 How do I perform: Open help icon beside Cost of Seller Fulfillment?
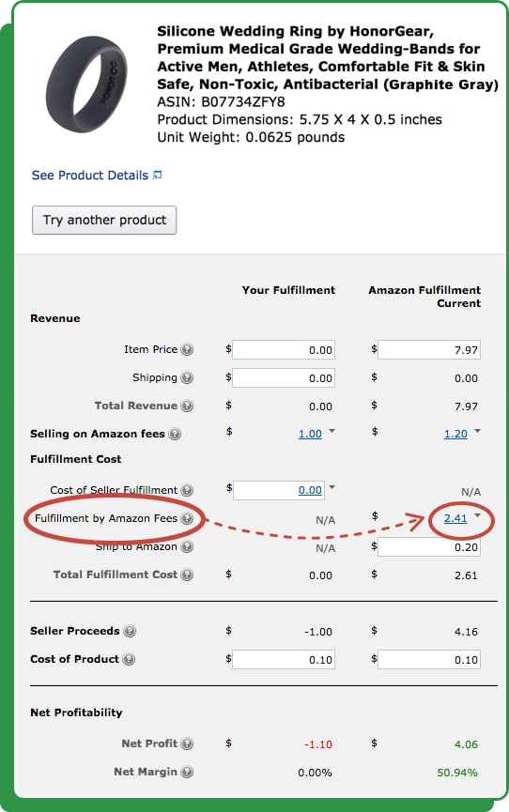(187, 490)
